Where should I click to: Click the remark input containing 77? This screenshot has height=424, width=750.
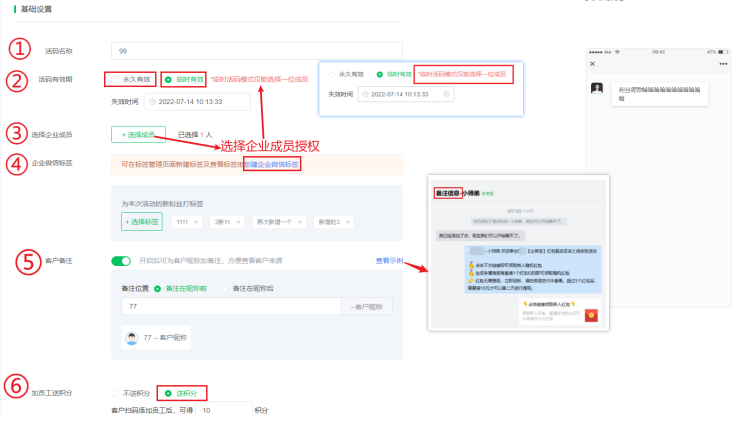[231, 306]
